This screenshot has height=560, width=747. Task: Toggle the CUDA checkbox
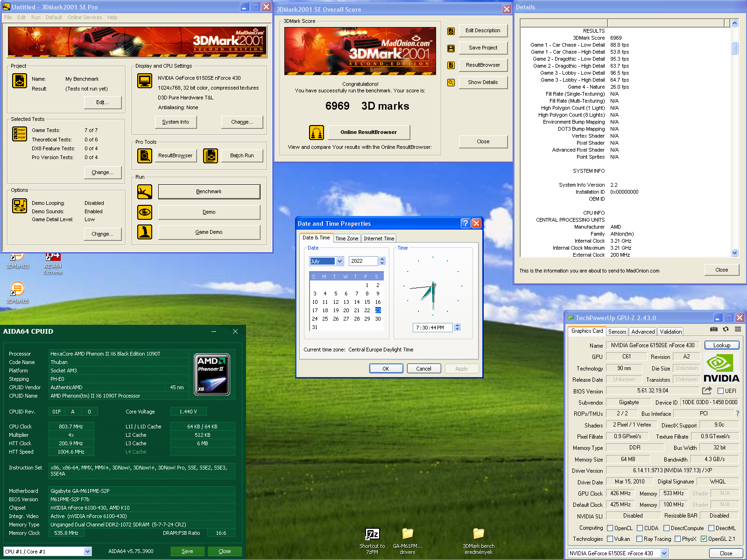pyautogui.click(x=640, y=528)
